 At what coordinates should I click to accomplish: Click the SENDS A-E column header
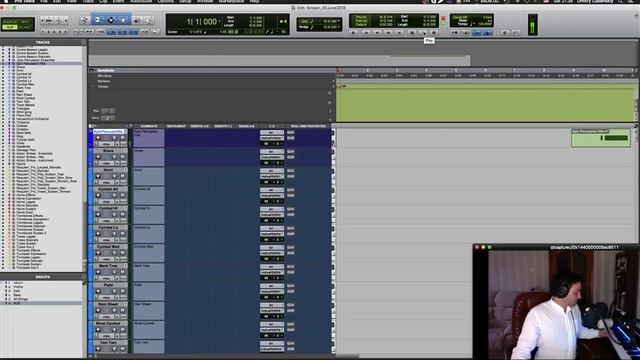[x=247, y=126]
